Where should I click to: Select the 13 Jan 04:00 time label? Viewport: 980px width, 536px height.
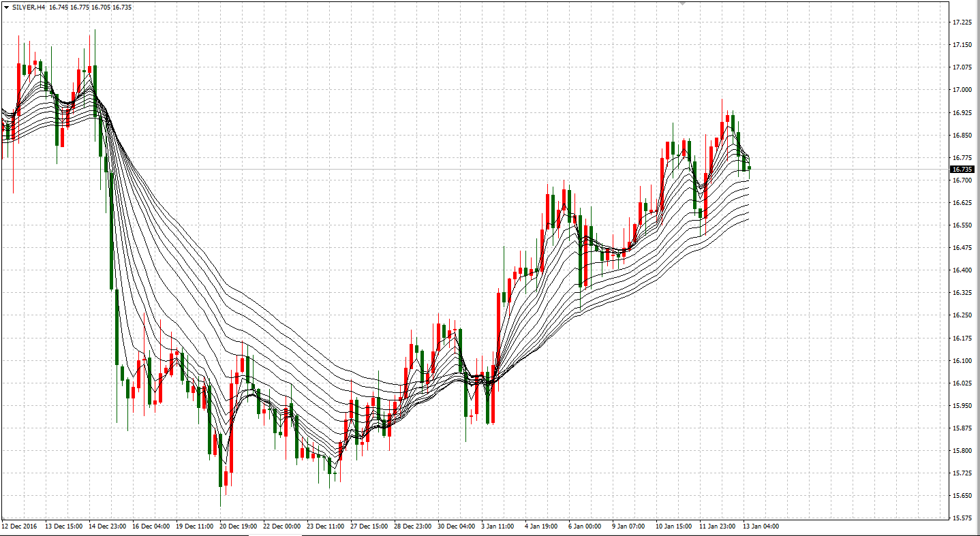[x=760, y=526]
